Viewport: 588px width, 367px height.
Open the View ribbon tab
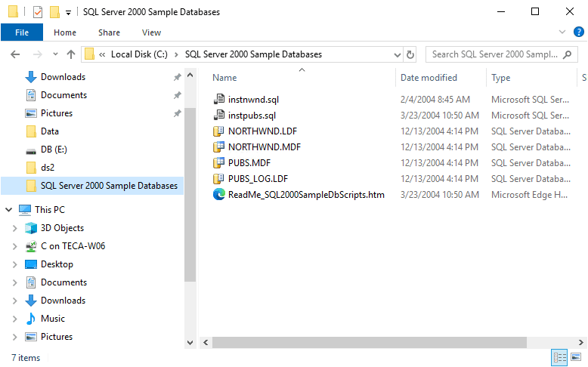click(x=151, y=32)
